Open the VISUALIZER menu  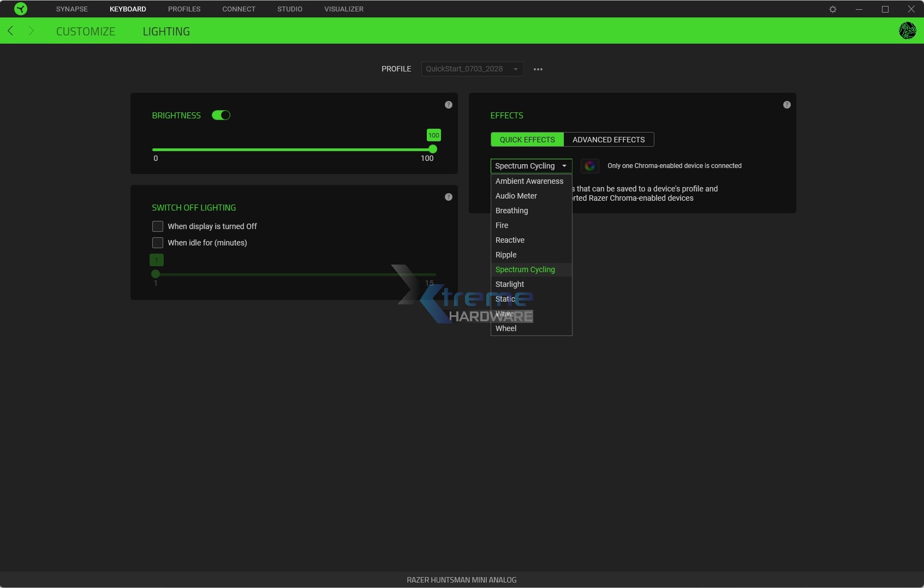pos(343,9)
